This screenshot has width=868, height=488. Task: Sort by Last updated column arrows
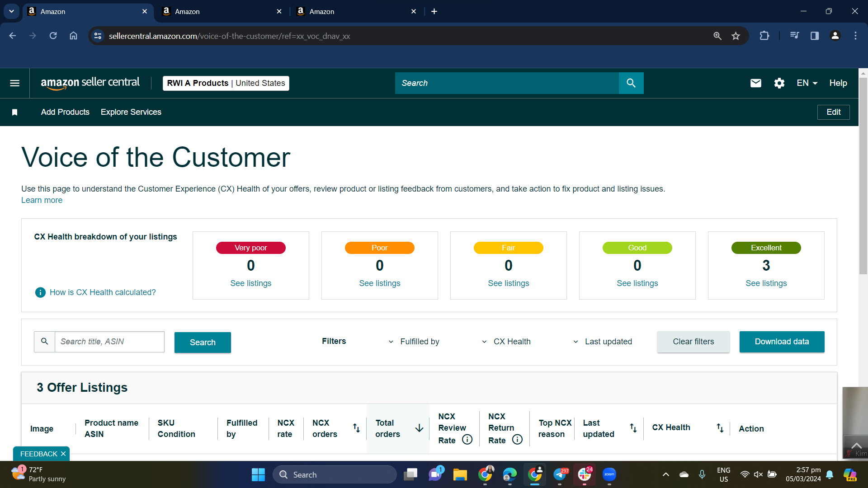click(x=633, y=428)
